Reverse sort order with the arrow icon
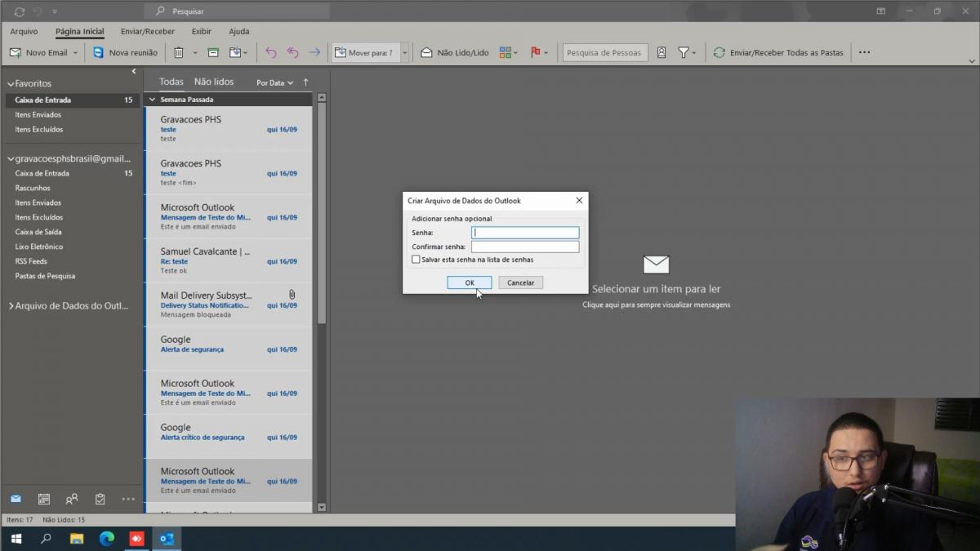The height and width of the screenshot is (551, 980). 306,82
